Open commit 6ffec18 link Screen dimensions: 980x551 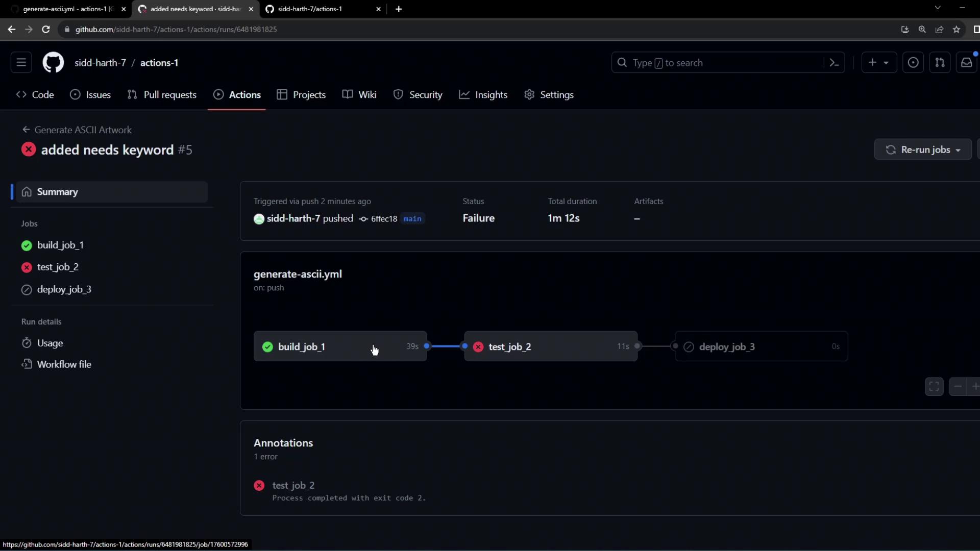pyautogui.click(x=383, y=219)
